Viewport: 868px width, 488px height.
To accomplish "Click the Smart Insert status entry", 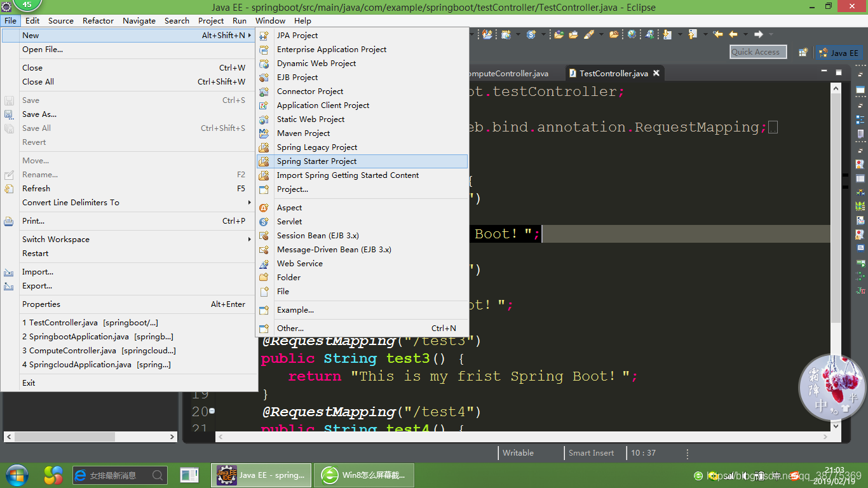I will pyautogui.click(x=591, y=453).
